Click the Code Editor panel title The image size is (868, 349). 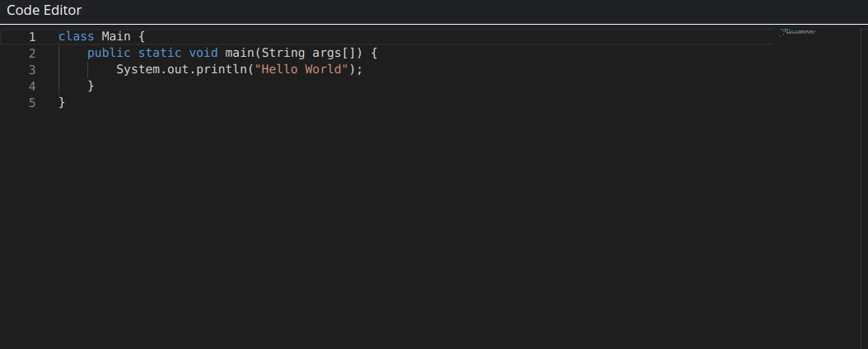tap(44, 11)
